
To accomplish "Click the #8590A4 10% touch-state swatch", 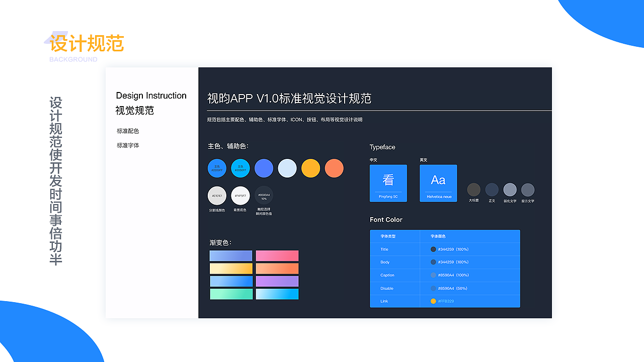I will click(x=264, y=196).
